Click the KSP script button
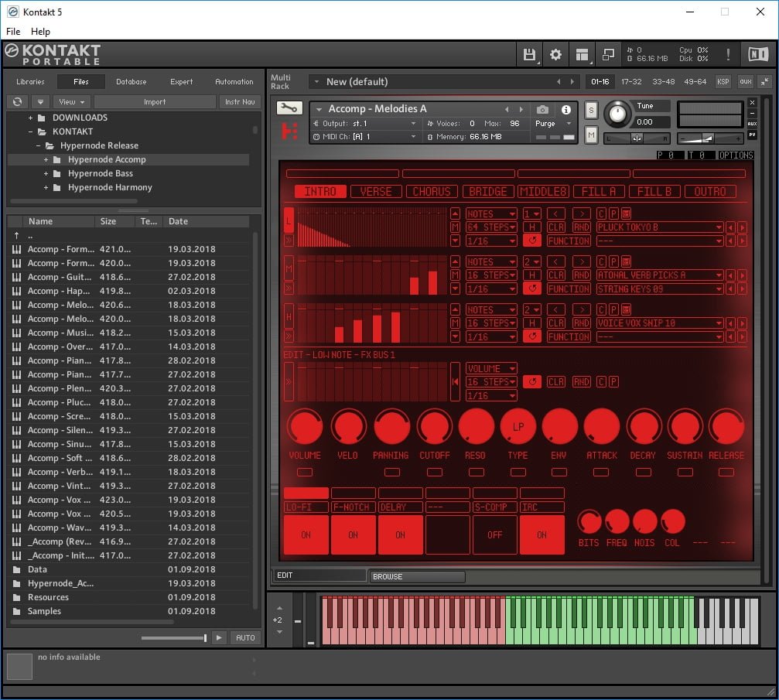The height and width of the screenshot is (700, 779). (723, 81)
